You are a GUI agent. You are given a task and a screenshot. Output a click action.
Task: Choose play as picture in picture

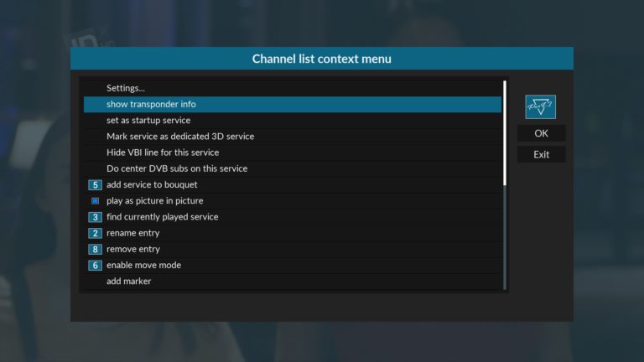(293, 201)
